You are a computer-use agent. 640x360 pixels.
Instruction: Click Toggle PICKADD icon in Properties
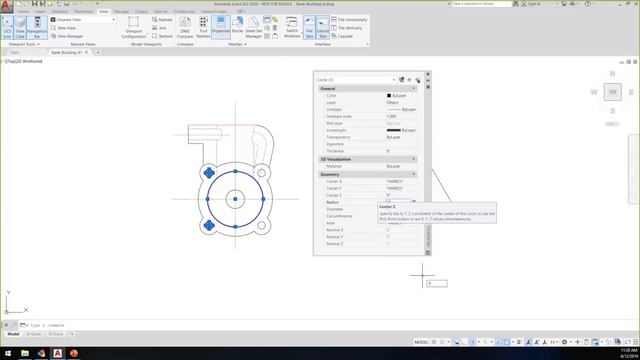[402, 80]
